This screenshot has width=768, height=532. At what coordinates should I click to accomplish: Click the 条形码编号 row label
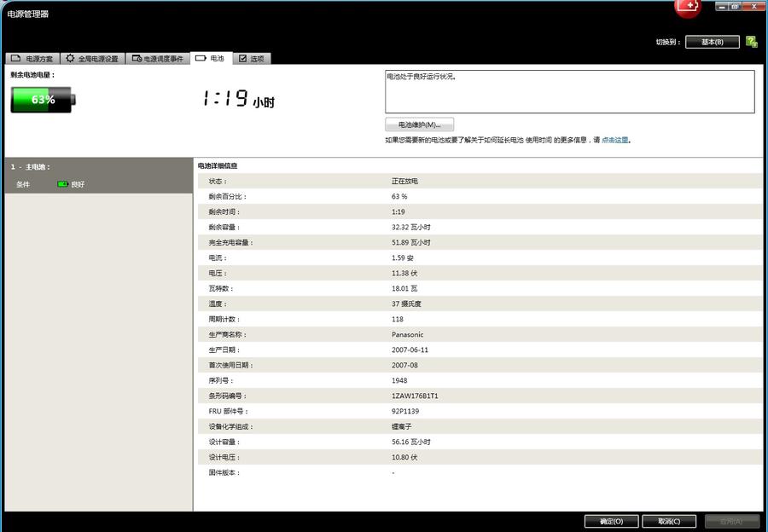[228, 396]
